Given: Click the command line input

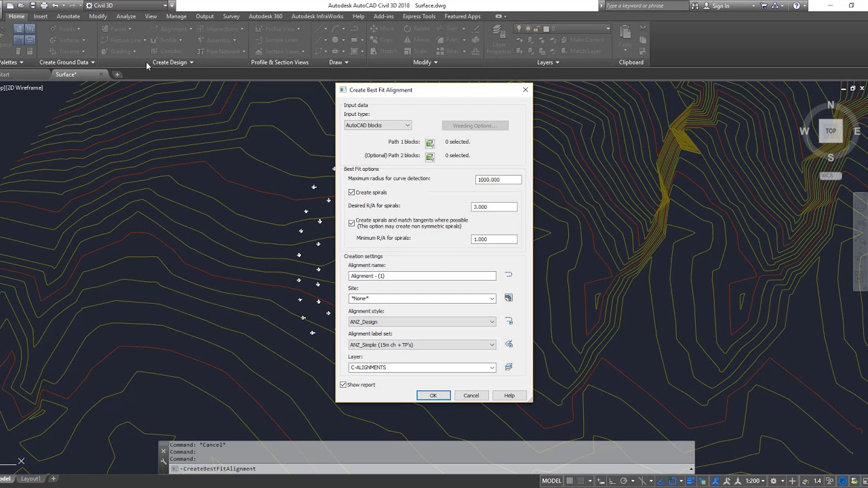Looking at the screenshot, I should point(434,469).
